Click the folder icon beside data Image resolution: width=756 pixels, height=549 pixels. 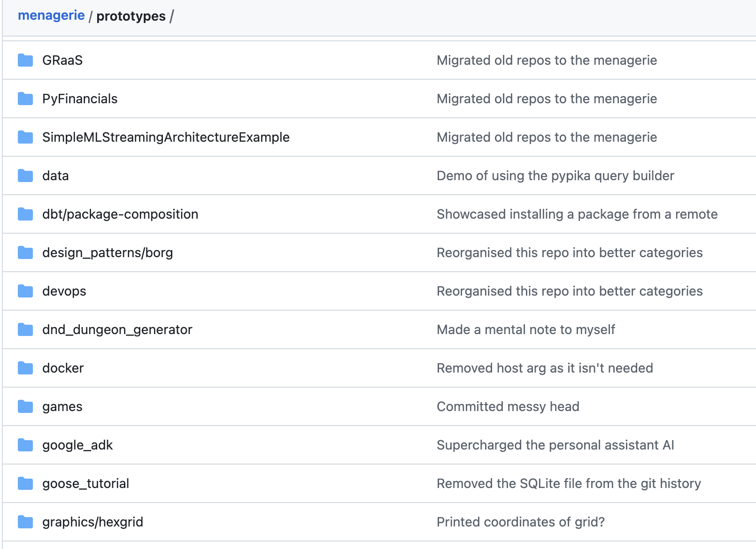point(25,176)
